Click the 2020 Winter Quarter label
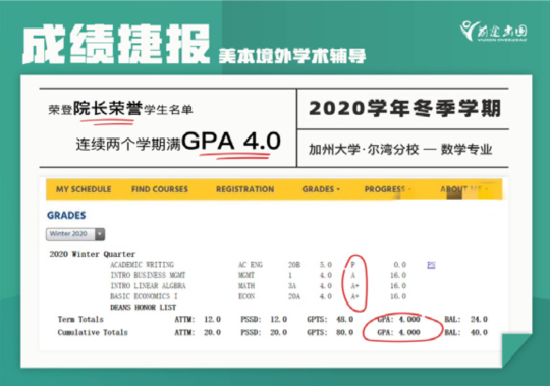 click(x=92, y=254)
